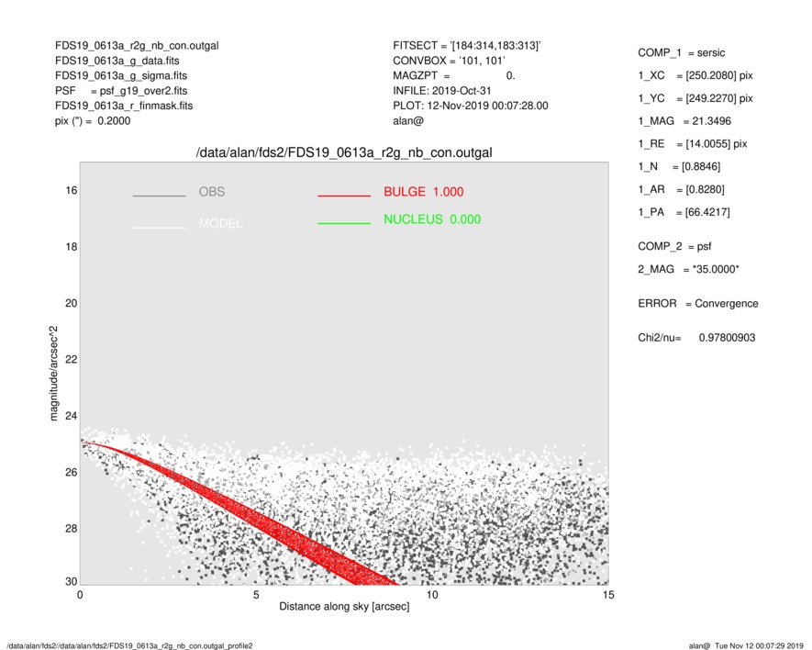Click the 1_AR = [0.8280] parameter

(681, 190)
